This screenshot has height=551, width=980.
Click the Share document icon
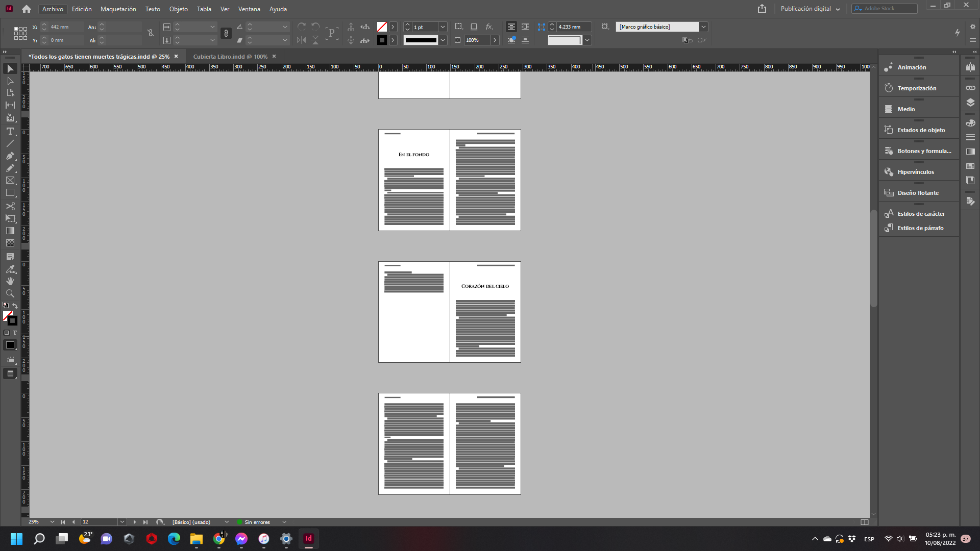[762, 9]
